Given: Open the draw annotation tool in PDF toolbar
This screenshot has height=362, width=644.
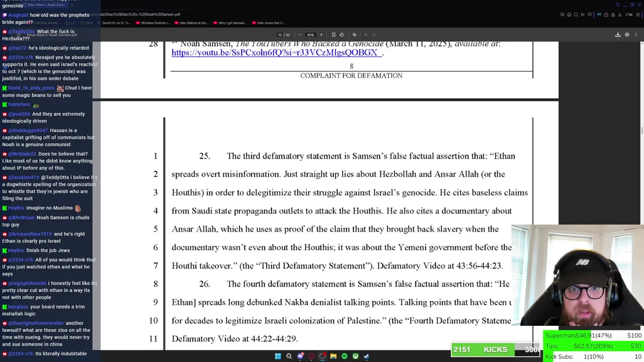Looking at the screenshot, I should tap(354, 35).
